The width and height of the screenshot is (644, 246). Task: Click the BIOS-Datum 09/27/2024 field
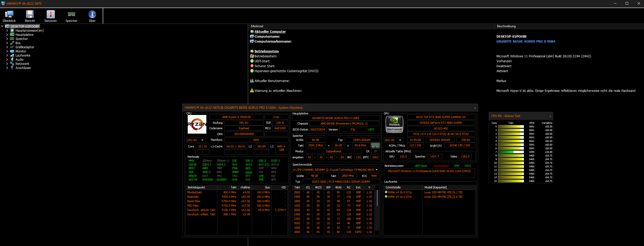coord(318,130)
